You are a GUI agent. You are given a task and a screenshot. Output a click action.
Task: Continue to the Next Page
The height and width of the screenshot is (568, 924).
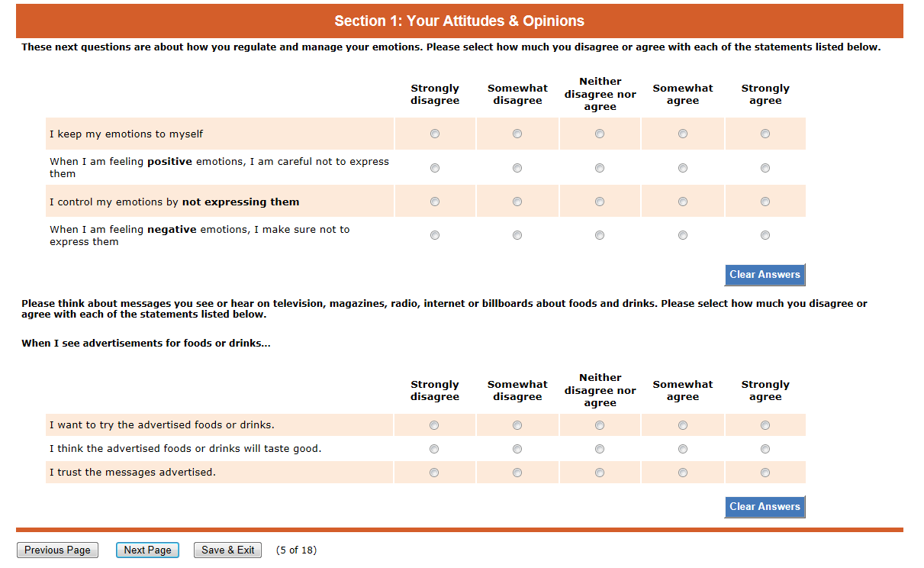(147, 550)
